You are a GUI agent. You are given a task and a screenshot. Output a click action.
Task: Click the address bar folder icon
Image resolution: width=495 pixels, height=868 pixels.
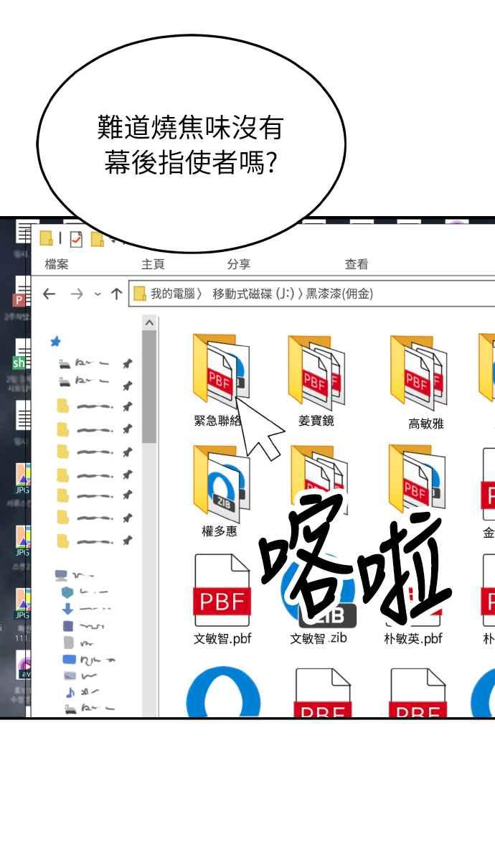coord(140,294)
